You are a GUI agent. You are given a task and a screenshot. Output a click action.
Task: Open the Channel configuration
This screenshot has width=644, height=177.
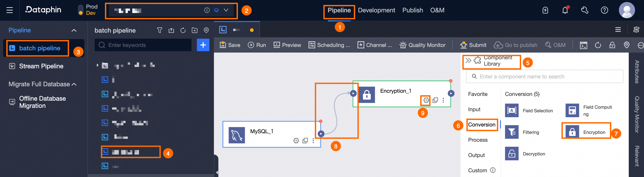tap(374, 45)
